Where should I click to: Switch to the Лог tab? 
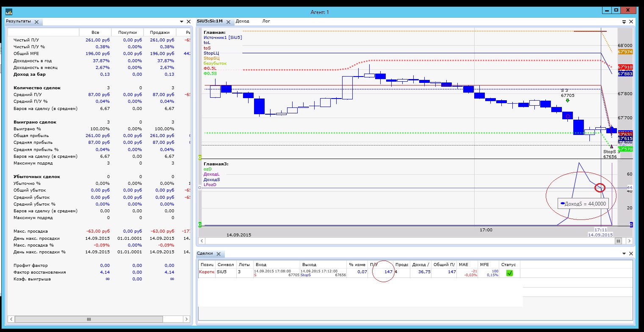click(x=266, y=21)
